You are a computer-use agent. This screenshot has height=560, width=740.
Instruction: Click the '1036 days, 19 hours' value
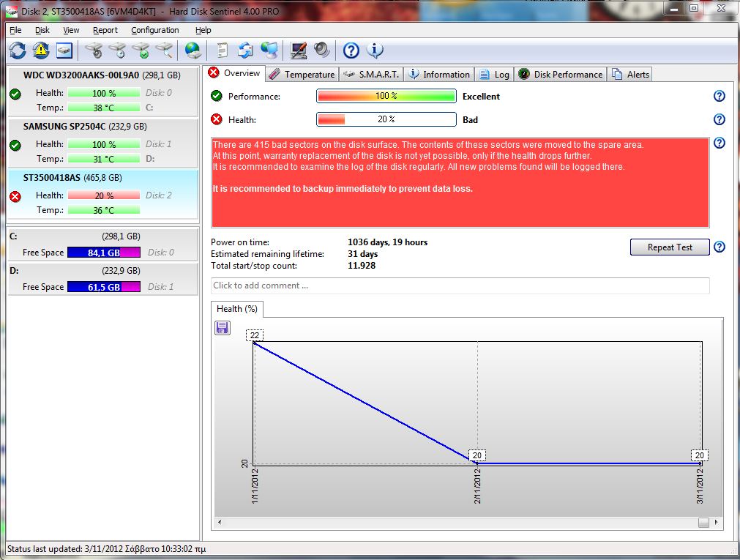387,242
